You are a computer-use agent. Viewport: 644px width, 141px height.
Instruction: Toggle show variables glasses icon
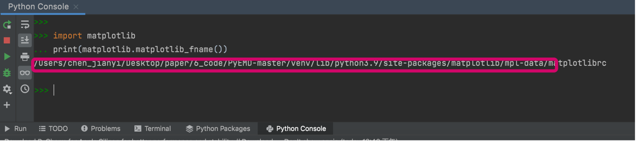point(25,73)
